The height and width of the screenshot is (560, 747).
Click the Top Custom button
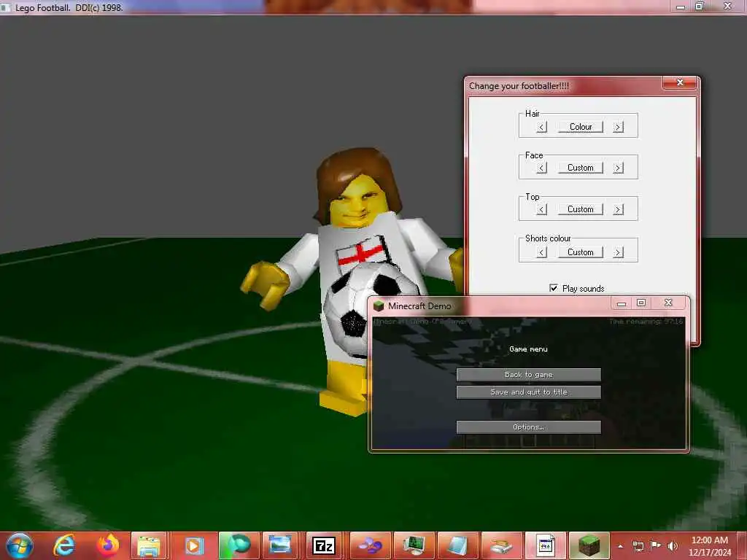580,209
